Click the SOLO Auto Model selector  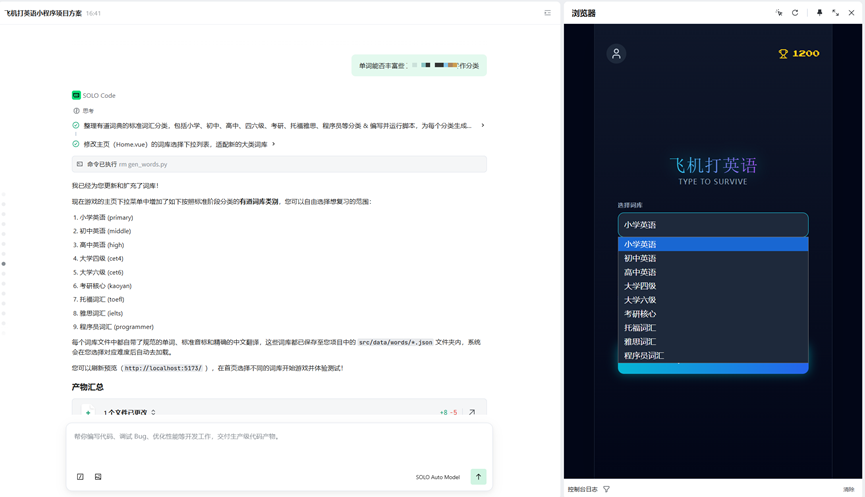click(x=437, y=477)
